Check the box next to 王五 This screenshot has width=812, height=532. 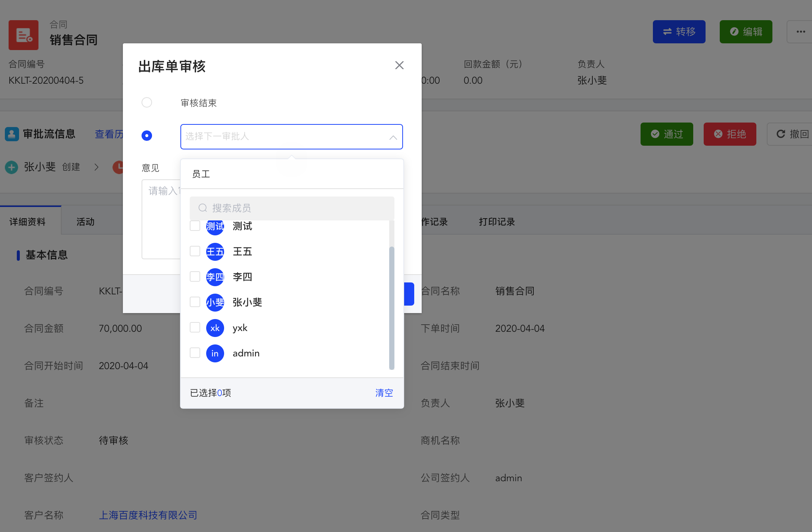click(195, 251)
